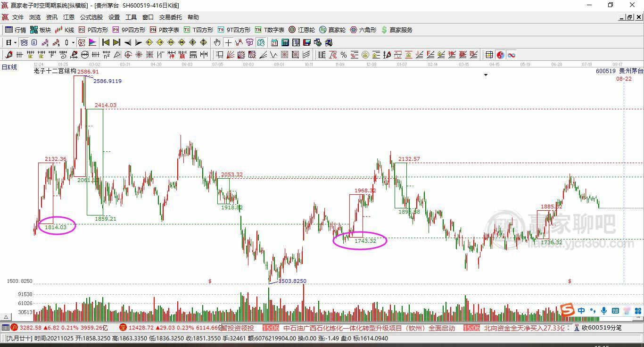Click the input method soft keyboard icon
The image size is (644, 347).
(615, 311)
